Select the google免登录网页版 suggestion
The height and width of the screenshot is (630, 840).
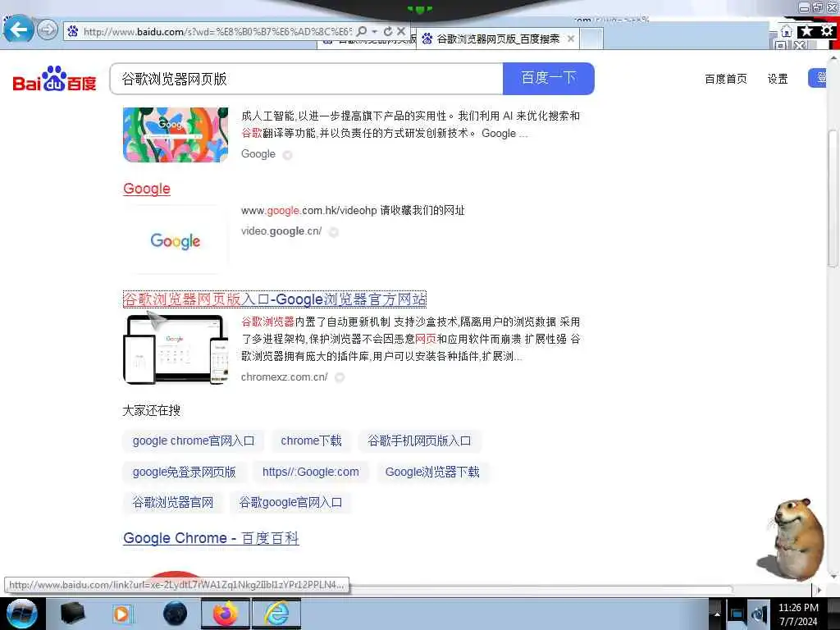185,472
